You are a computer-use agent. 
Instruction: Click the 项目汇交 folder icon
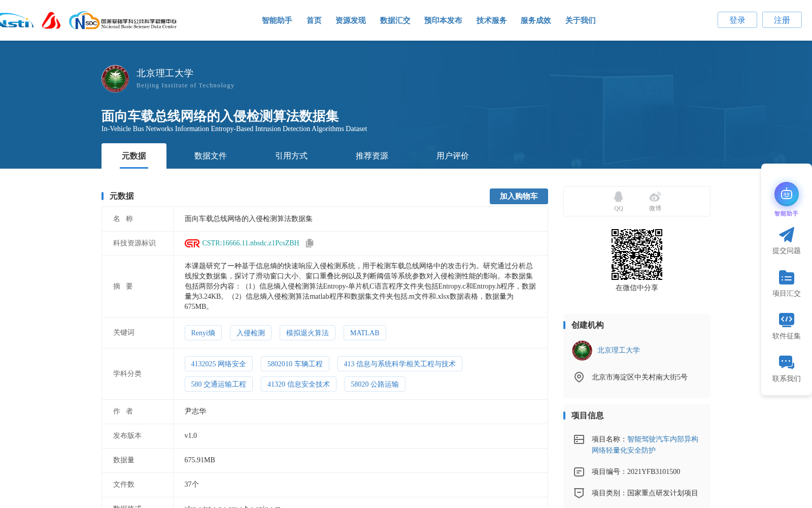(786, 277)
